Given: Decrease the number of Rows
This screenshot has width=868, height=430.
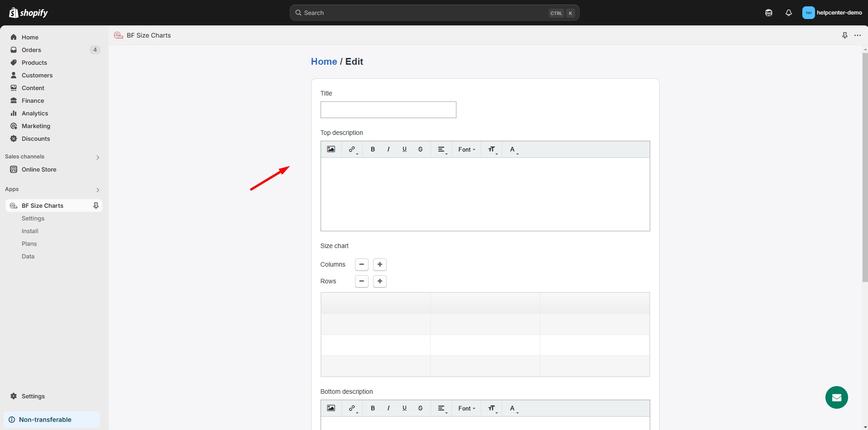Looking at the screenshot, I should point(361,281).
